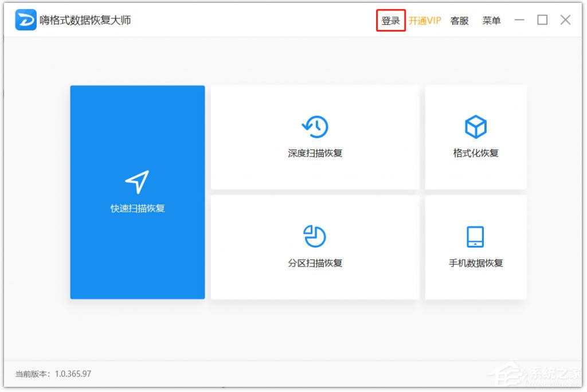
Task: Click the Deep Scan Recovery (深度扫描恢复) clock icon
Action: pyautogui.click(x=314, y=126)
